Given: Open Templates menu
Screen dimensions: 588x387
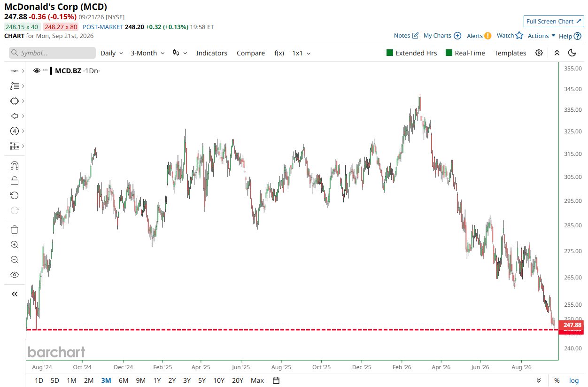Looking at the screenshot, I should [510, 53].
